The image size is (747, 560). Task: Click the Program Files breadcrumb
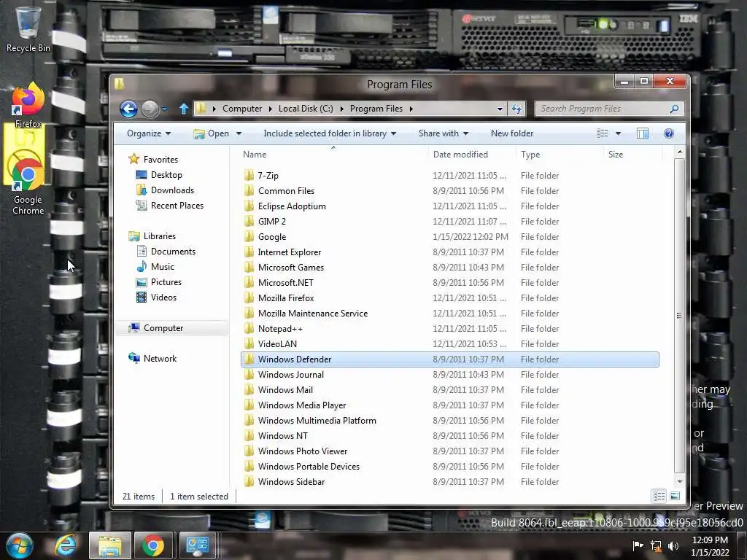tap(376, 109)
